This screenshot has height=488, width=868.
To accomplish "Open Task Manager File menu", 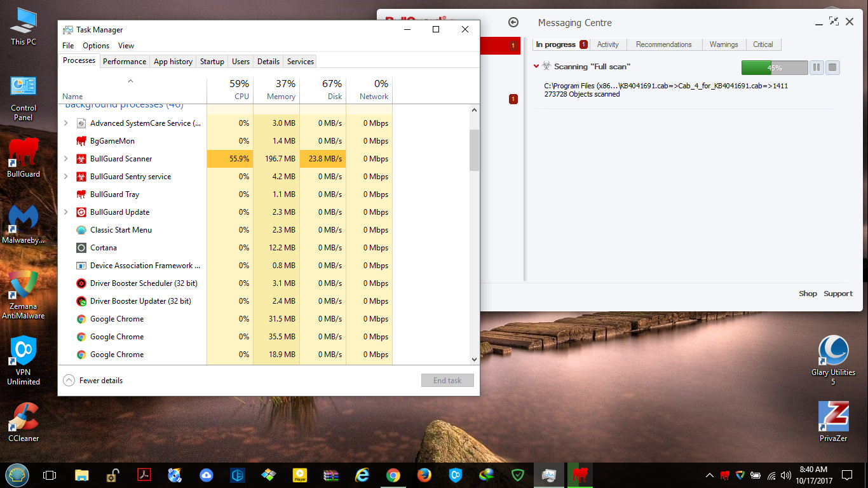I will pos(68,46).
